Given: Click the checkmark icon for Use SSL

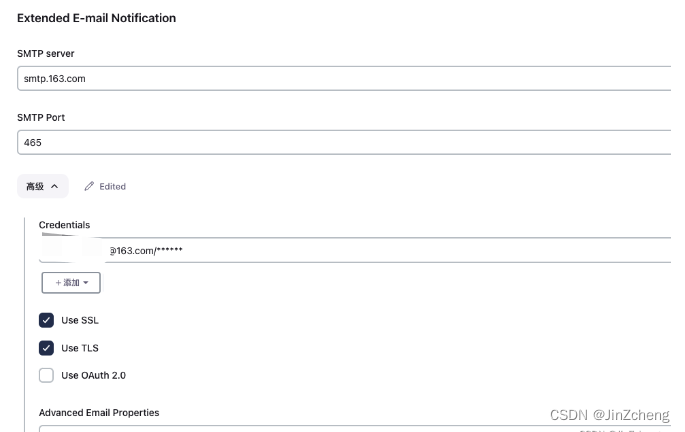Looking at the screenshot, I should [46, 320].
